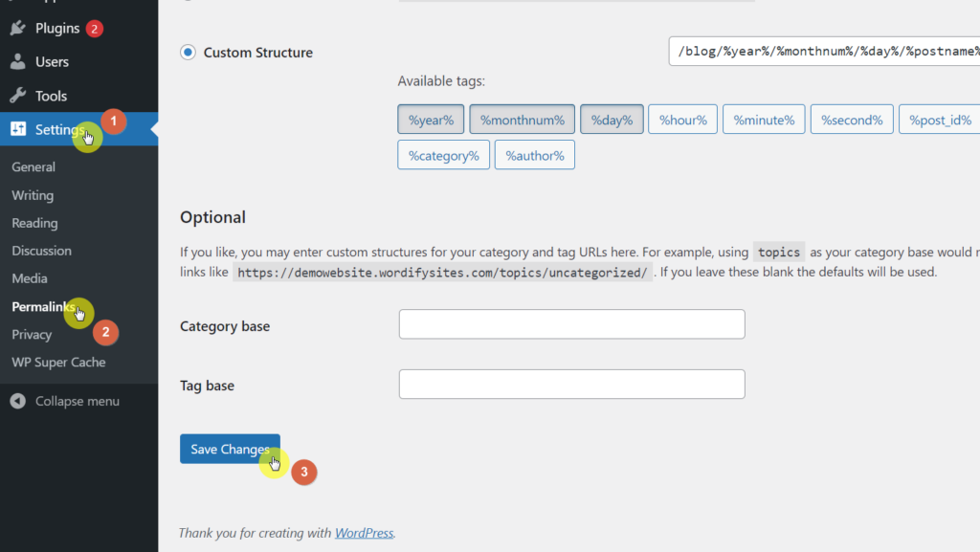
Task: Toggle the %day% tag button
Action: tap(612, 120)
